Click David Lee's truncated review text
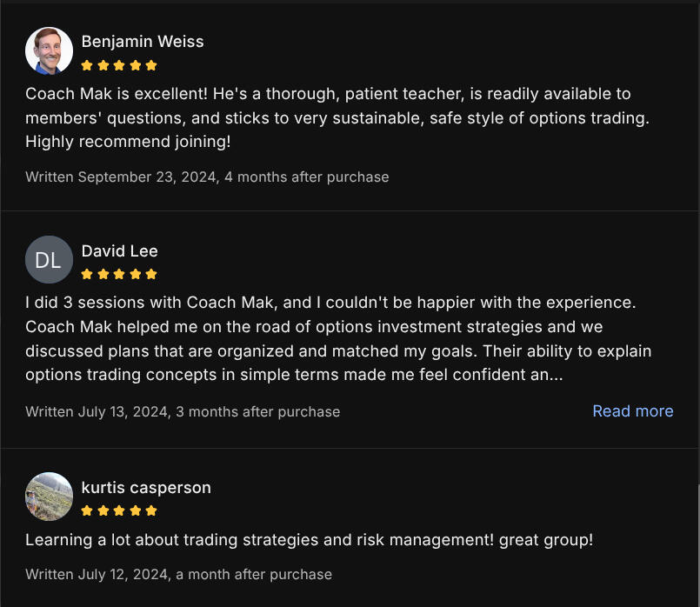 pyautogui.click(x=330, y=339)
